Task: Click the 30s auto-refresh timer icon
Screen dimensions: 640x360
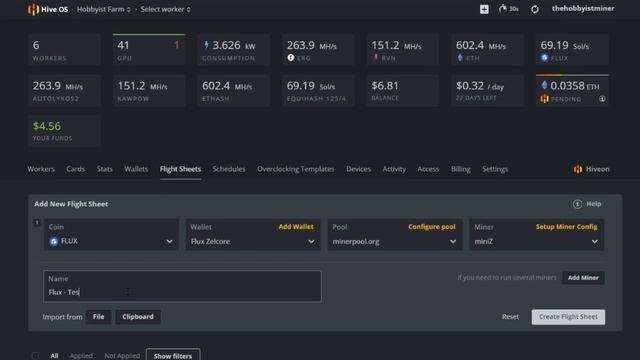Action: [502, 9]
